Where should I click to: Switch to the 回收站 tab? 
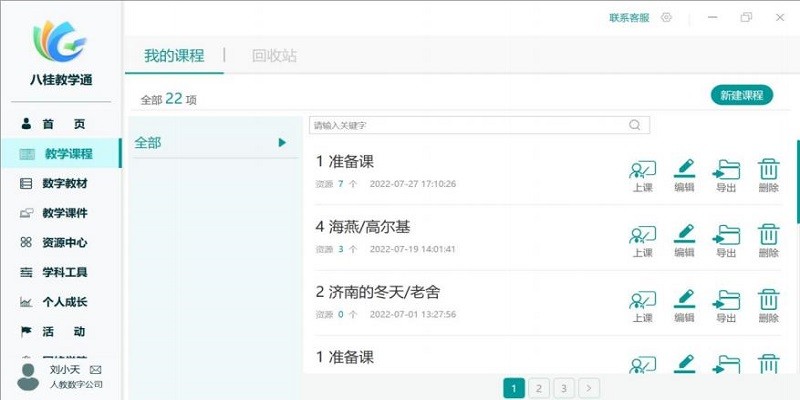tap(274, 55)
